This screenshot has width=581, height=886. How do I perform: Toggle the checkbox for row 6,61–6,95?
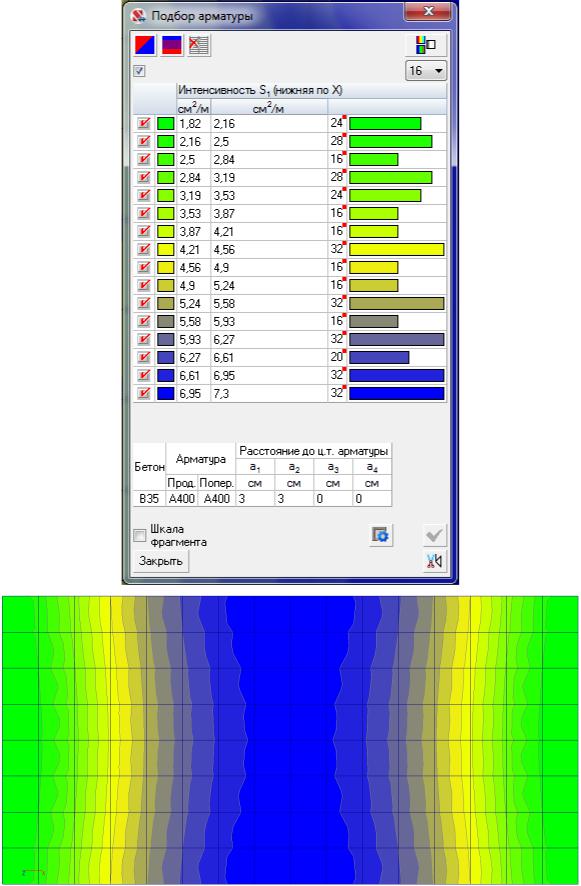(x=144, y=375)
